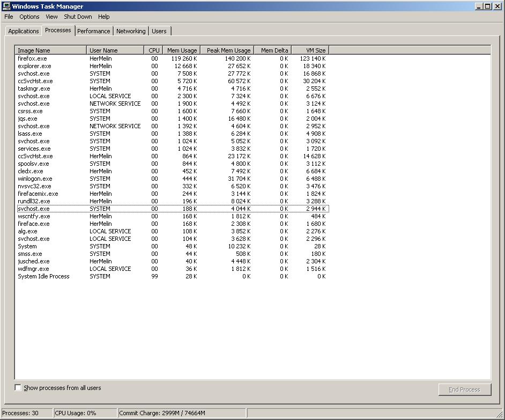
Task: Switch to the Performance tab
Action: click(x=94, y=31)
